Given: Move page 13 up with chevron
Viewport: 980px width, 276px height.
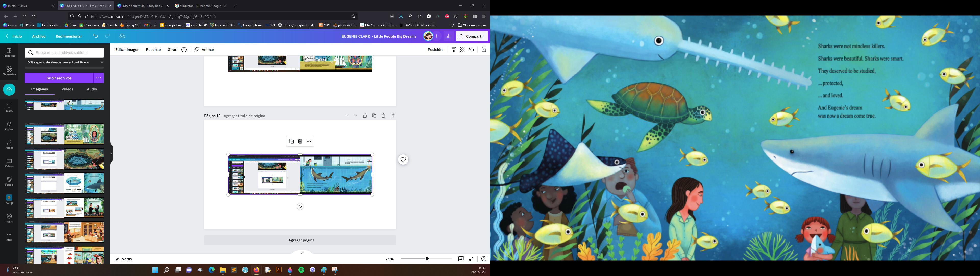Looking at the screenshot, I should 347,116.
